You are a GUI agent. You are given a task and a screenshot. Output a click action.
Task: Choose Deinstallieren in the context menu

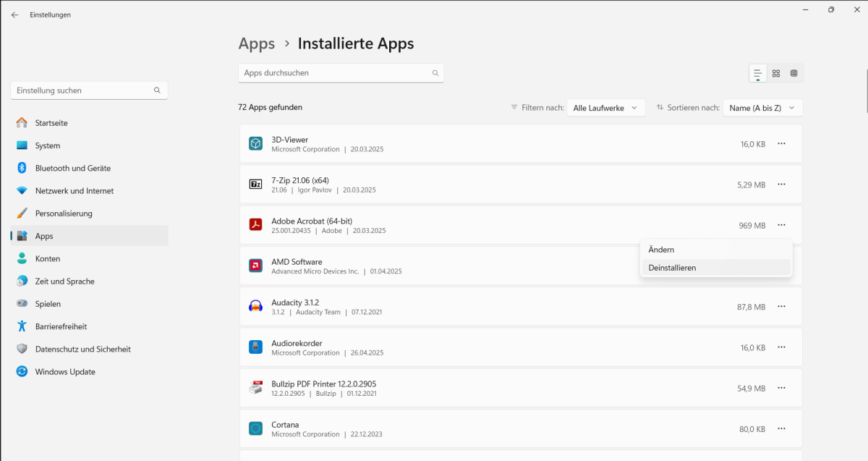click(x=716, y=268)
